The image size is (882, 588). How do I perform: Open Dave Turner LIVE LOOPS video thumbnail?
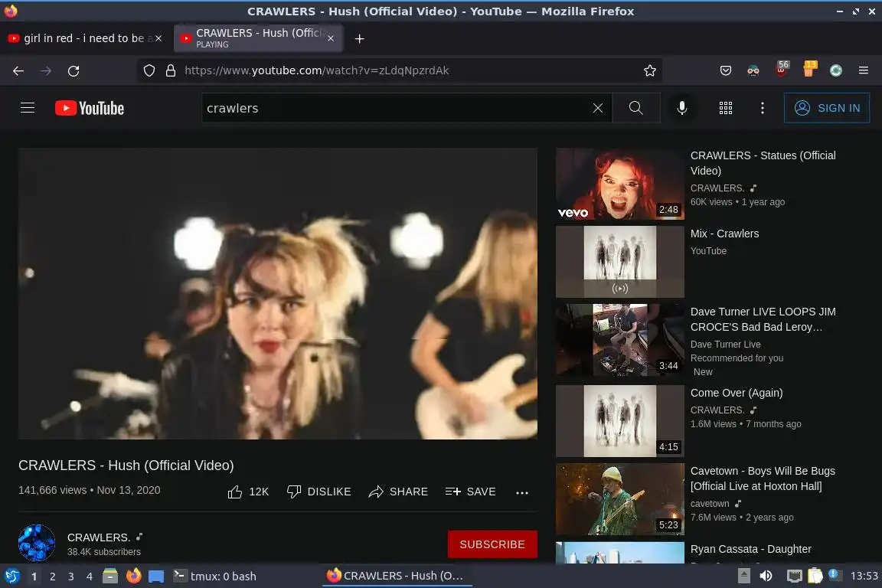coord(620,340)
